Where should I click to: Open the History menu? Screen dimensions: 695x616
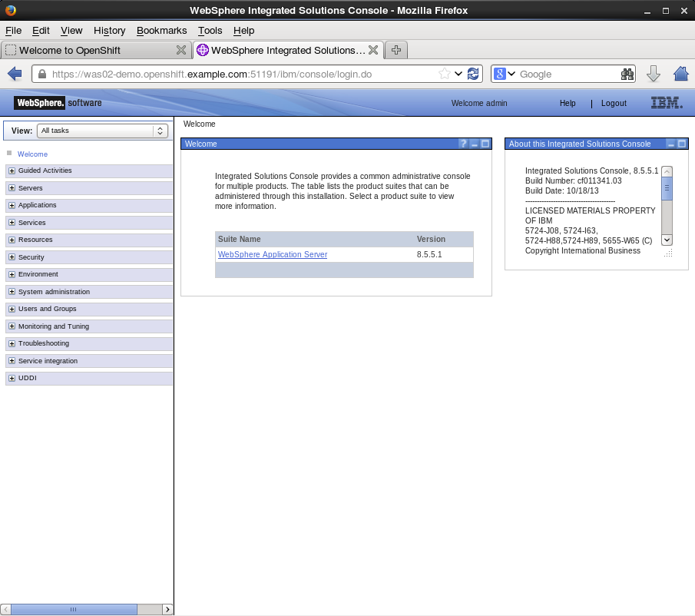110,31
